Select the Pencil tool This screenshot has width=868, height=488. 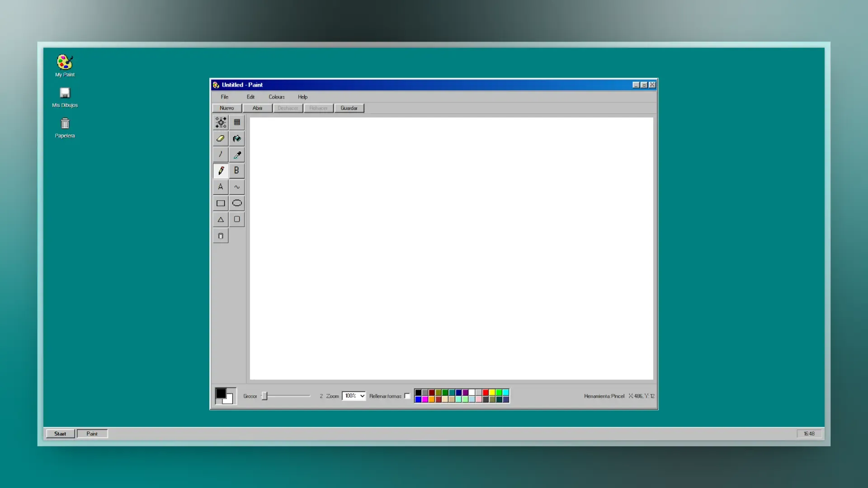tap(221, 171)
